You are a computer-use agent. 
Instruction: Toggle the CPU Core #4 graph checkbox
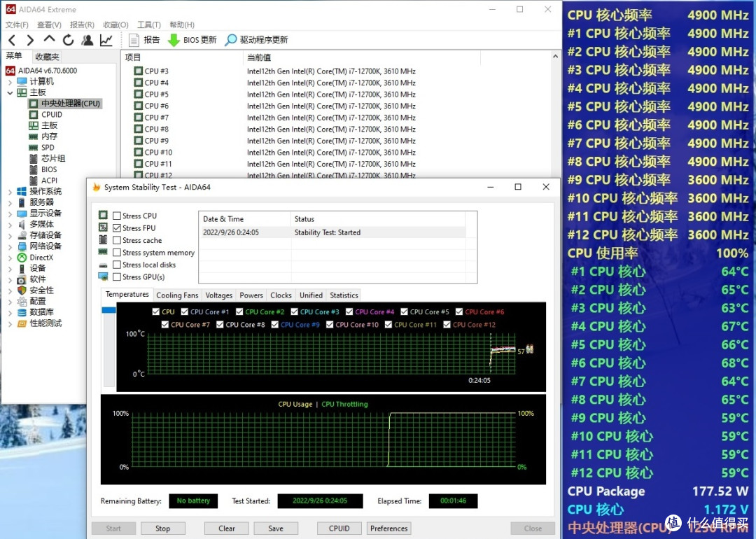(349, 312)
